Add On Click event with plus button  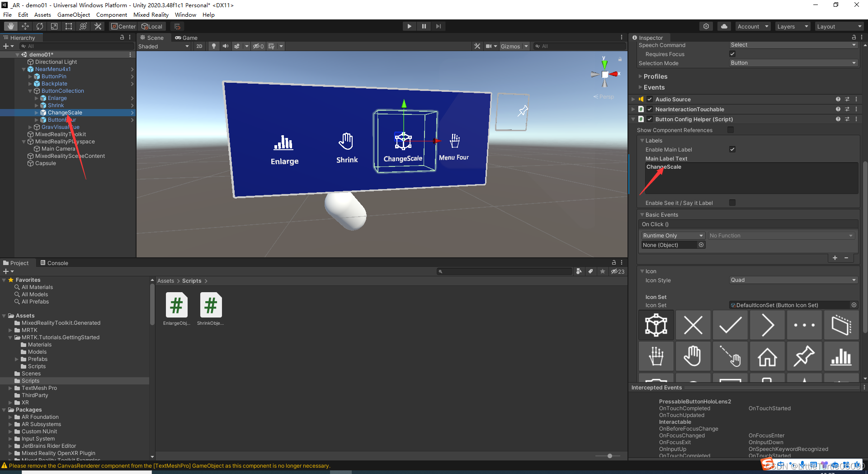coord(835,258)
